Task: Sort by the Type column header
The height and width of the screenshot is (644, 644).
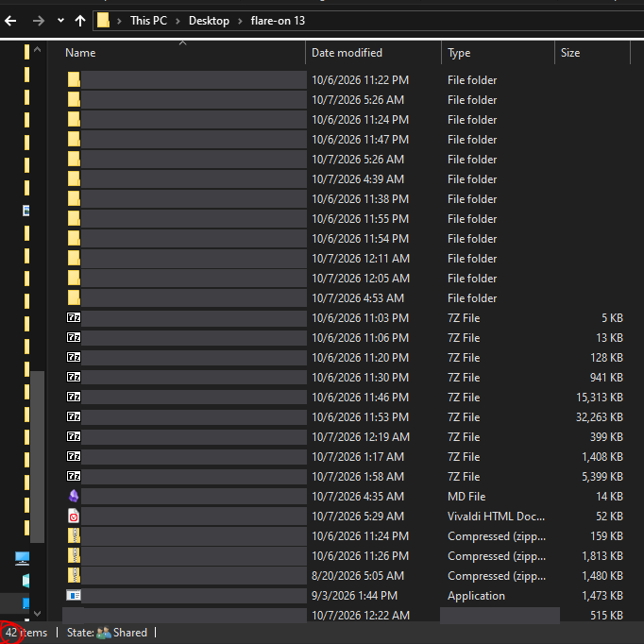Action: click(459, 53)
